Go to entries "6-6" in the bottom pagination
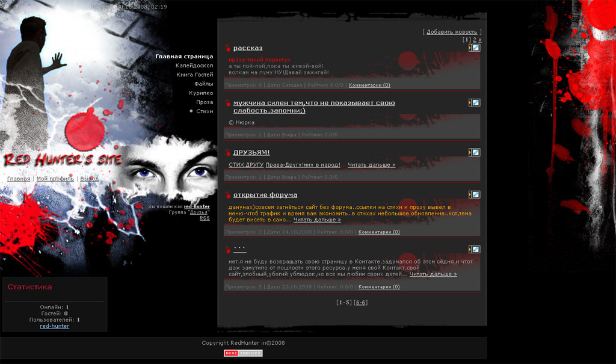Image resolution: width=616 pixels, height=364 pixels. click(361, 302)
